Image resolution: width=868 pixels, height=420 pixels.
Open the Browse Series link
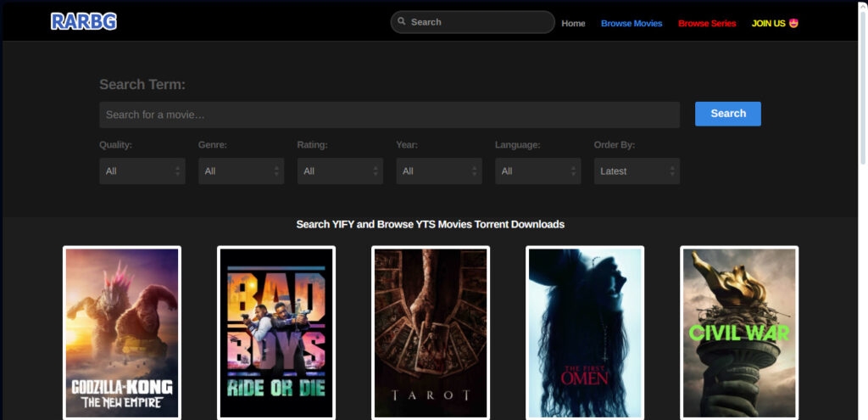click(707, 23)
